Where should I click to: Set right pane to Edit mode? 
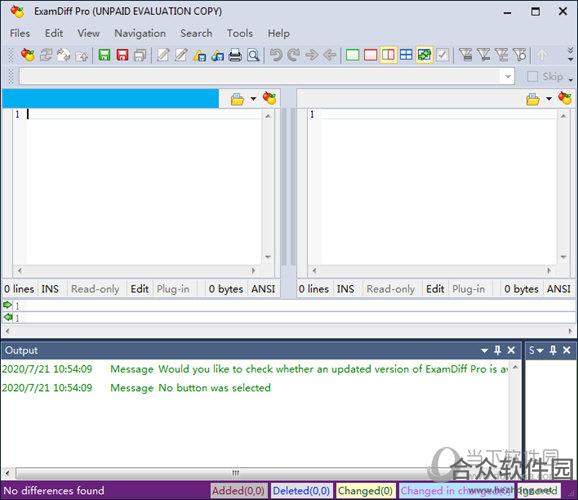[x=435, y=289]
